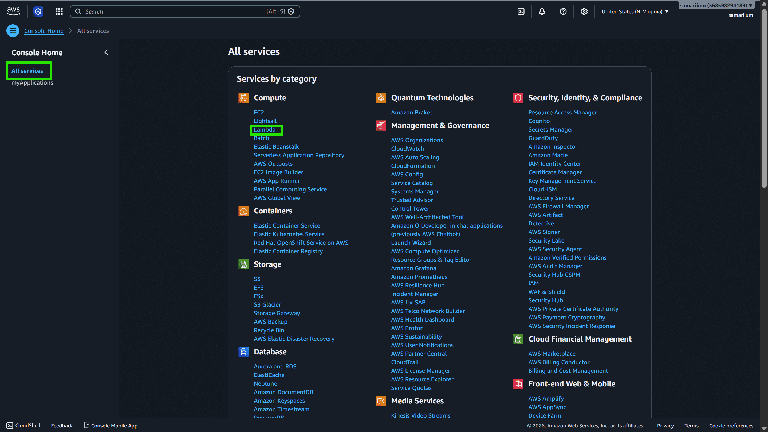Click the Quantum Technologies category icon
768x432 pixels.
coord(381,97)
